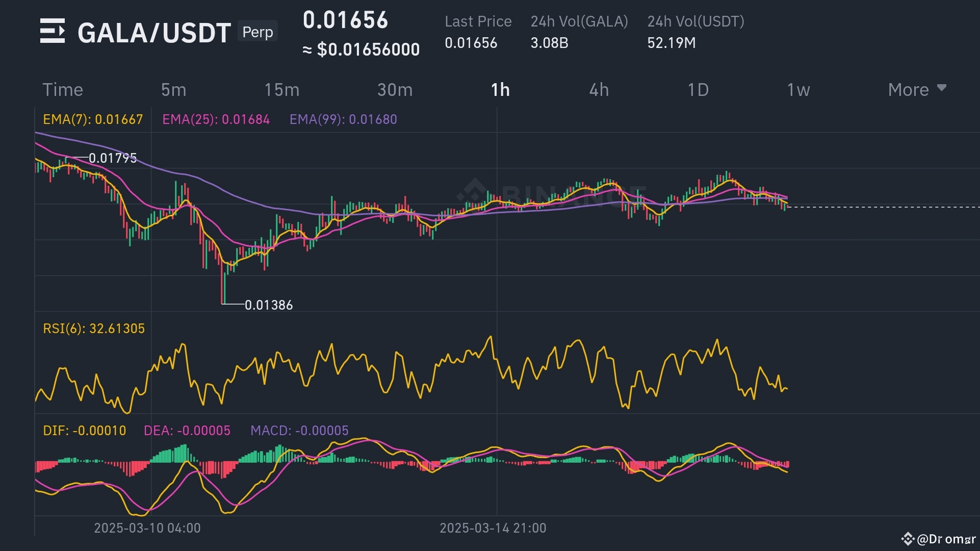The height and width of the screenshot is (551, 980).
Task: Click the More dropdown arrow
Action: pos(942,88)
